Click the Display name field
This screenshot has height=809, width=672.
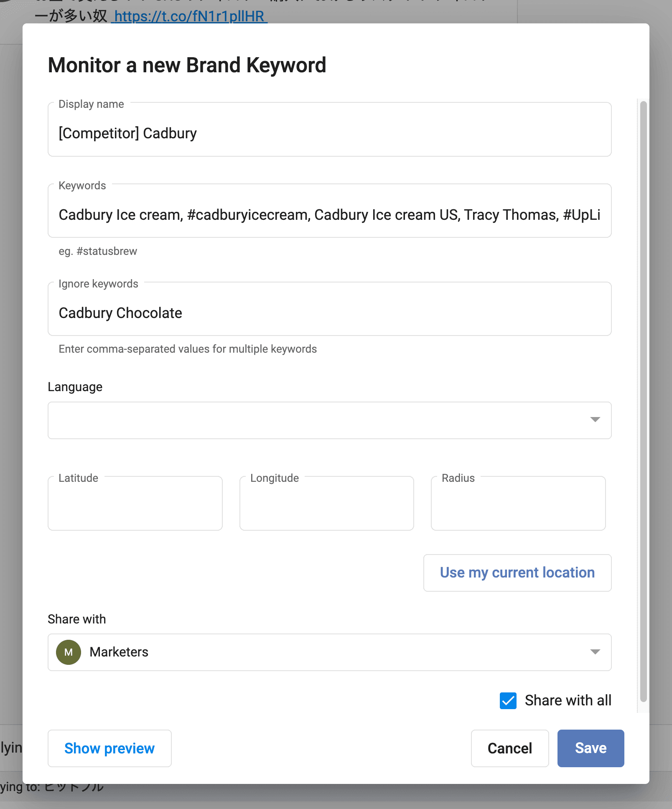(329, 133)
